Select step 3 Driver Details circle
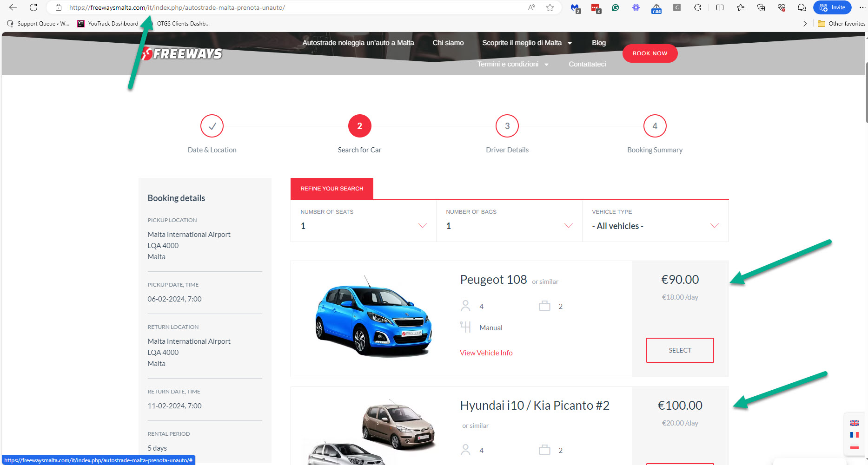 pos(507,126)
